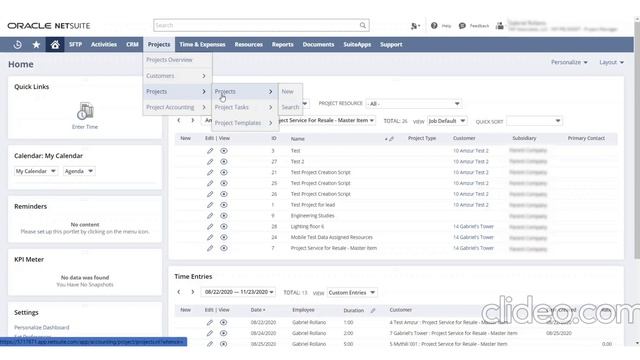Open the My Calendar dropdown
Viewport: 640px width, 360px height.
[36, 171]
